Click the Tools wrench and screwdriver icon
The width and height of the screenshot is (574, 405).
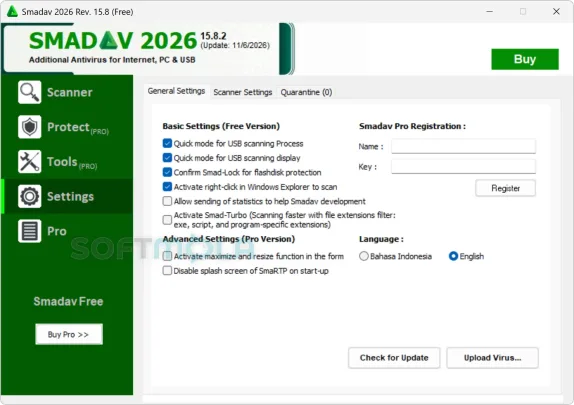[29, 161]
